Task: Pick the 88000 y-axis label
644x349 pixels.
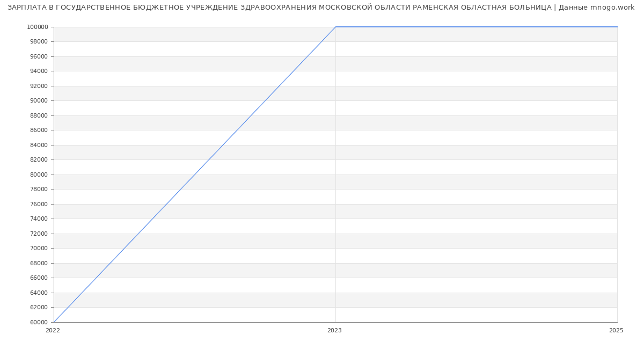Action: [x=39, y=115]
